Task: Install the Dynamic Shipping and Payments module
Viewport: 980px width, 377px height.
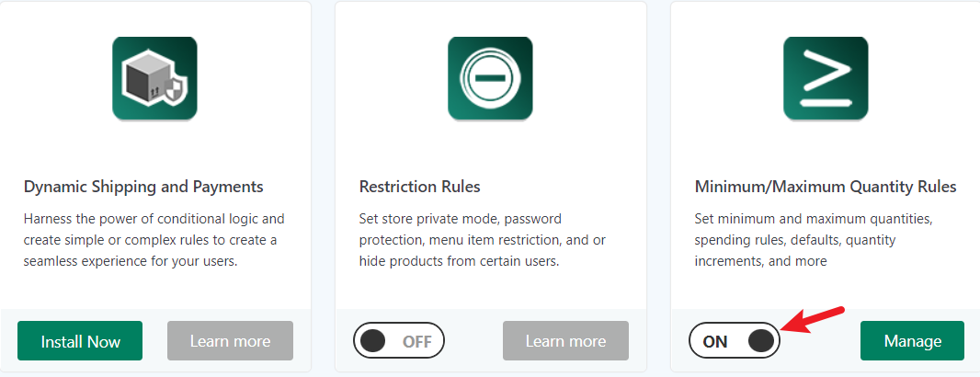Action: pyautogui.click(x=80, y=341)
